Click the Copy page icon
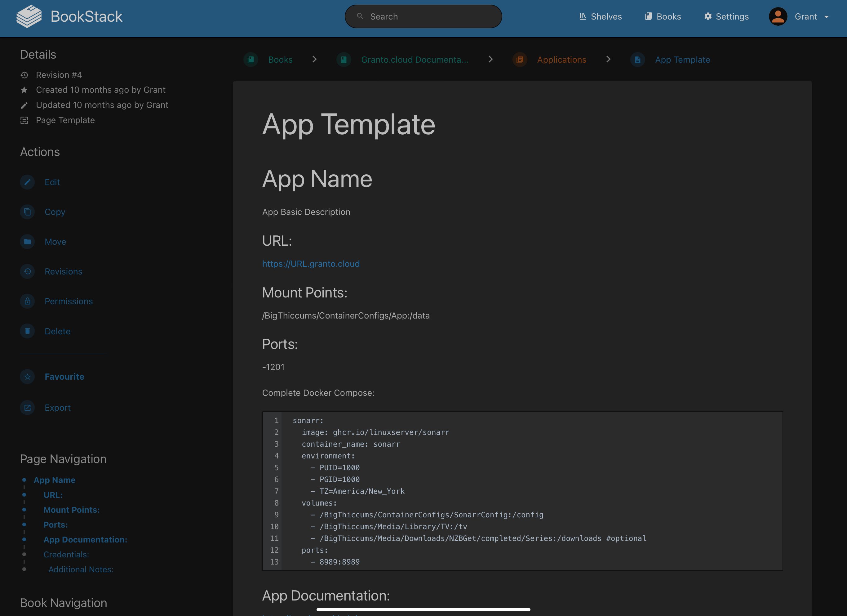Viewport: 847px width, 616px height. pos(27,212)
